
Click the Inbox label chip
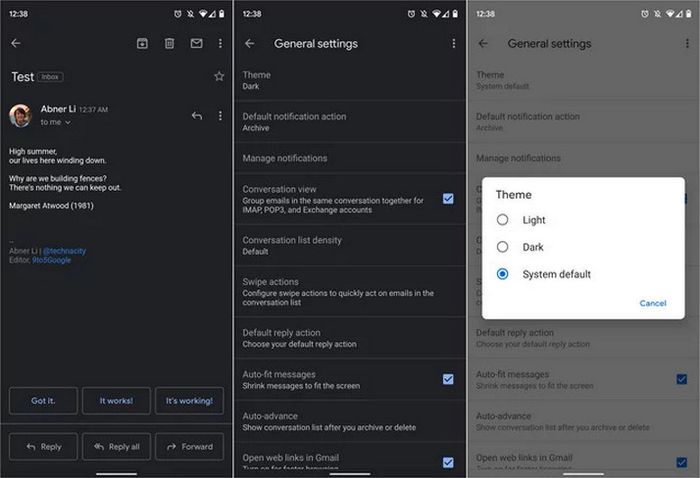[x=50, y=77]
